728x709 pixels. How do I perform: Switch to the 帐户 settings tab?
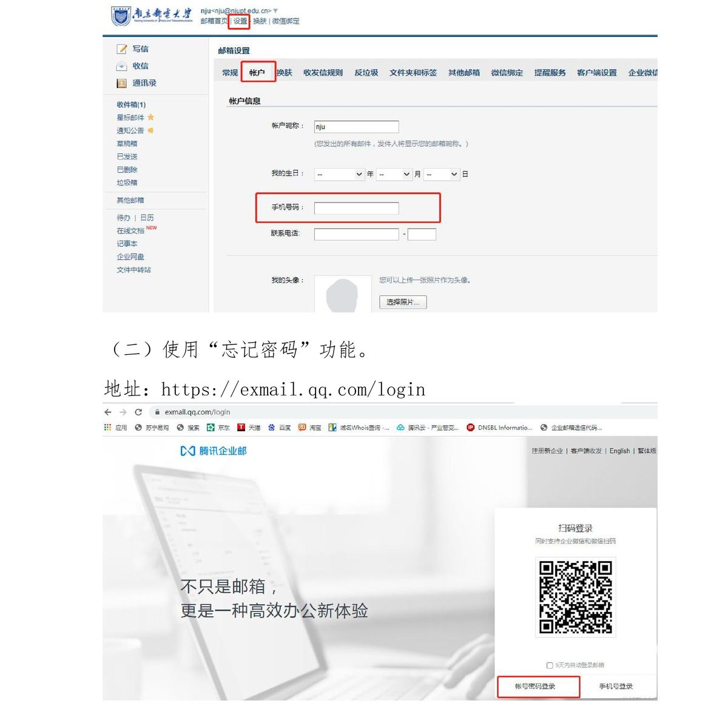click(x=257, y=73)
